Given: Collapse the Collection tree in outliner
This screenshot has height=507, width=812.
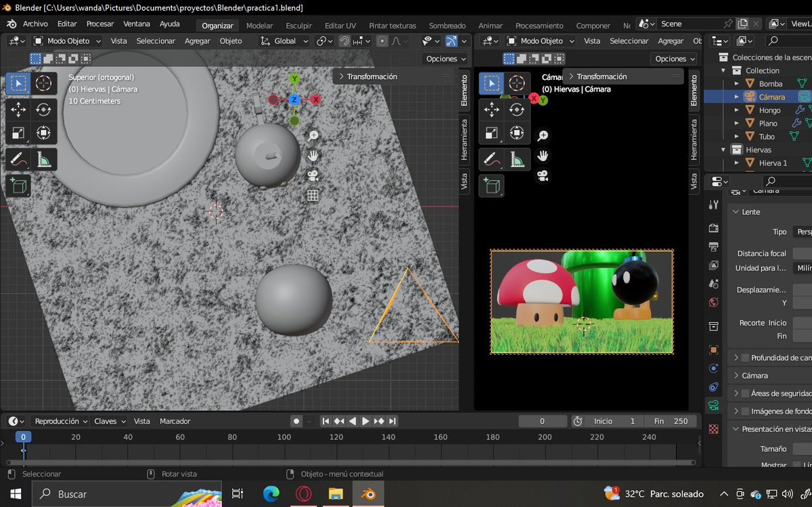Looking at the screenshot, I should (x=723, y=70).
